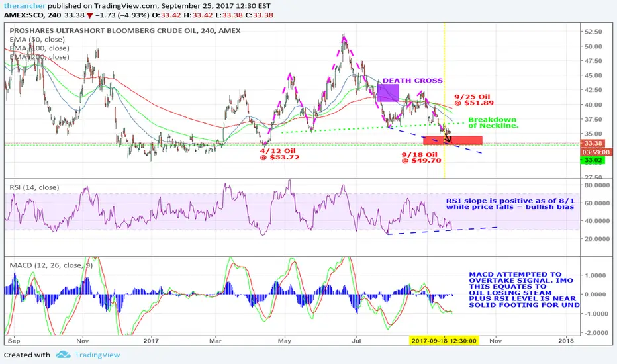Click the header price change '−1.73 (−4.93%)'
The width and height of the screenshot is (617, 364).
[x=122, y=15]
